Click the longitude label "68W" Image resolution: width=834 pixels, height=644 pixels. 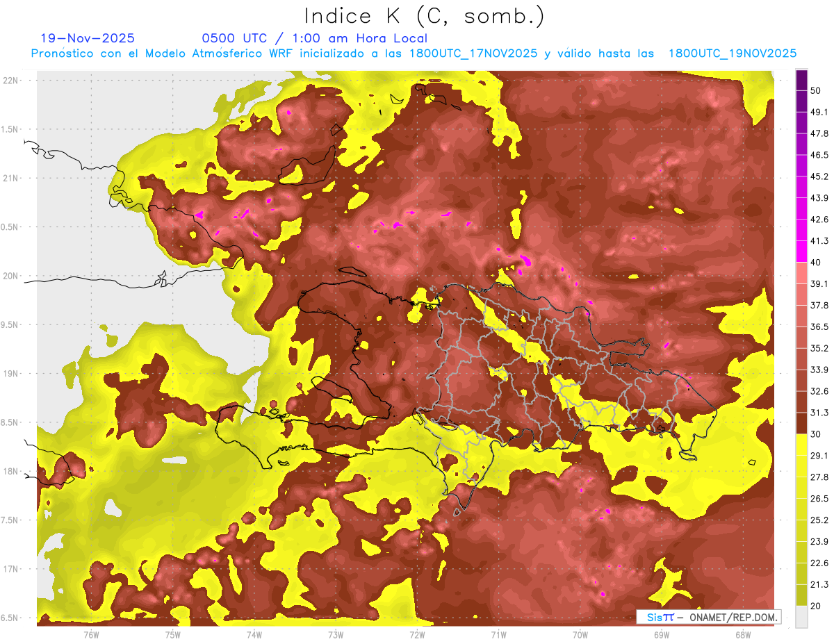tap(742, 634)
